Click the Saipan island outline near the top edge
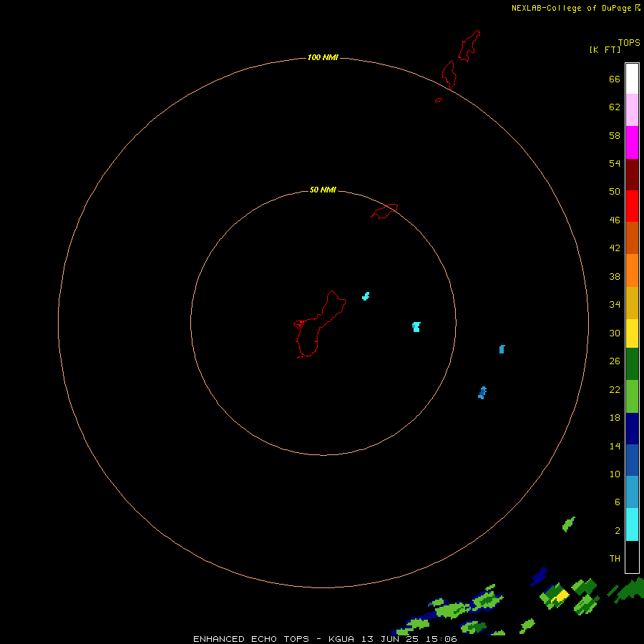This screenshot has width=644, height=644. (x=469, y=46)
